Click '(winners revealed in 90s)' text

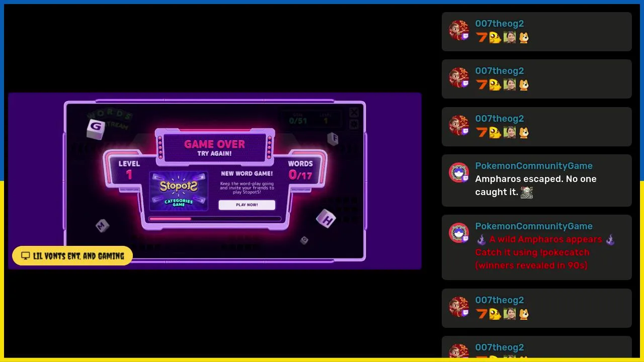pos(531,265)
